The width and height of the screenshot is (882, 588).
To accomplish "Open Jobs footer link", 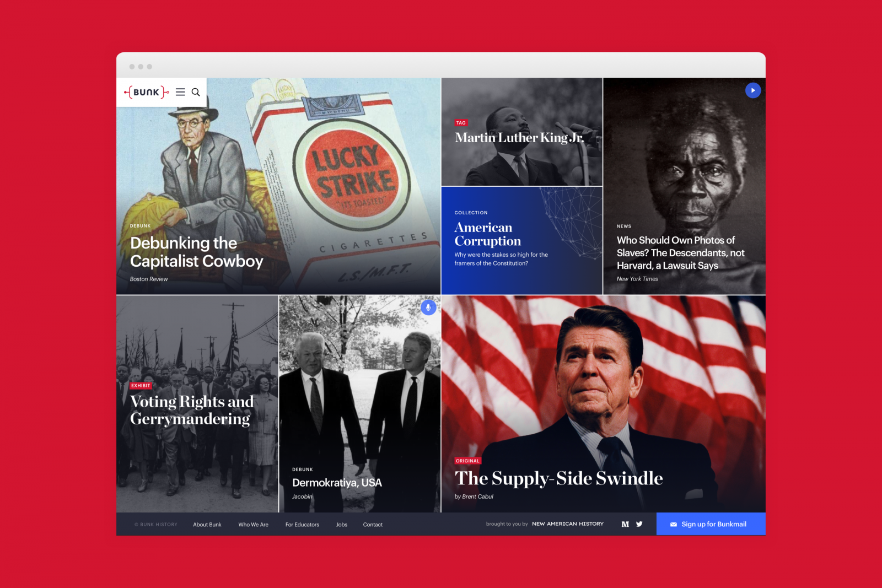I will click(342, 525).
